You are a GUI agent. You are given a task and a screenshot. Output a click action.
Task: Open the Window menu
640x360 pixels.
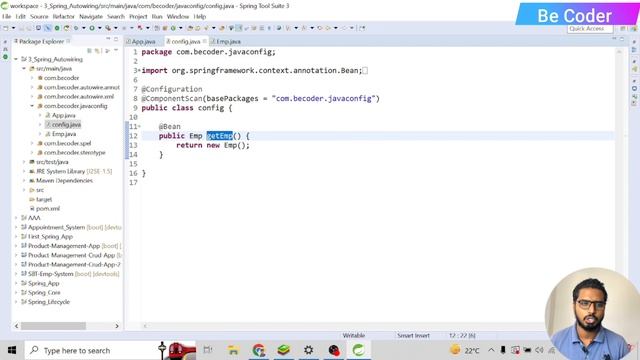(x=178, y=16)
